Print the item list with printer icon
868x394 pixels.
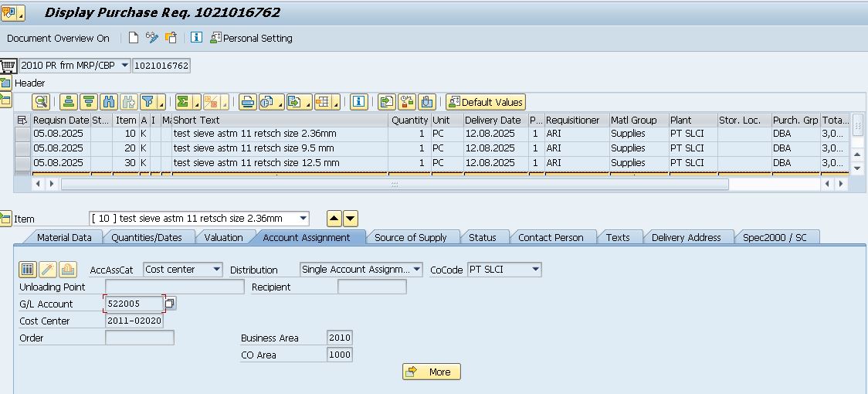pos(247,102)
